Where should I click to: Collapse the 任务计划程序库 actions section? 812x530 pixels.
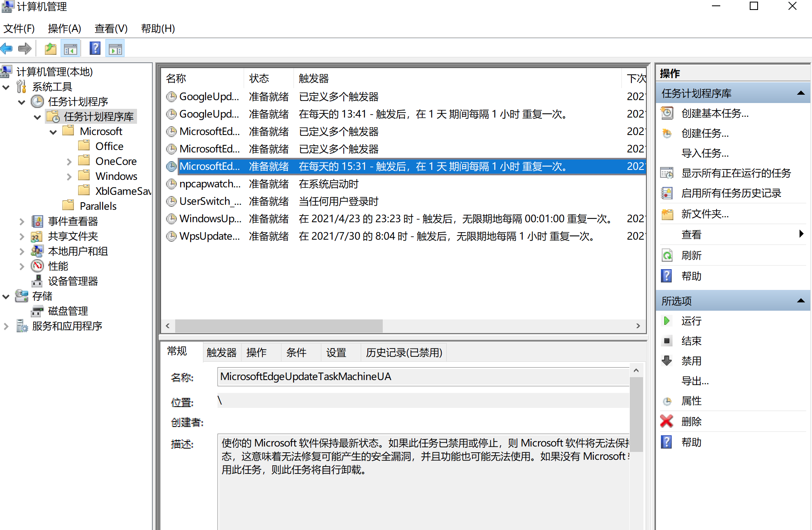coord(801,93)
